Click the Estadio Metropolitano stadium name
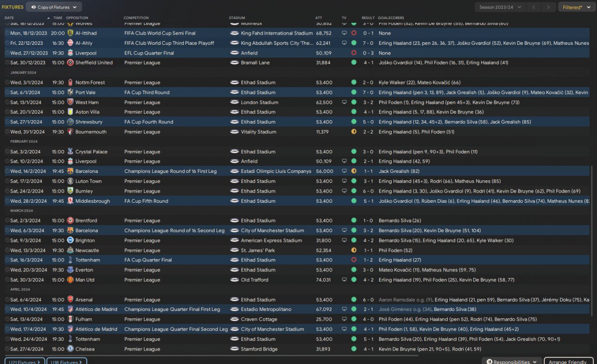This screenshot has width=597, height=364. point(266,309)
